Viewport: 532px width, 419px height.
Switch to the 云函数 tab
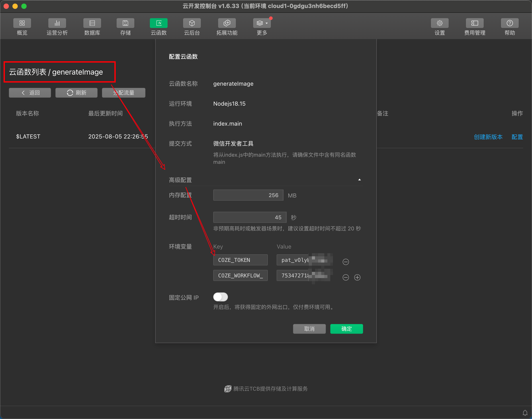[158, 23]
